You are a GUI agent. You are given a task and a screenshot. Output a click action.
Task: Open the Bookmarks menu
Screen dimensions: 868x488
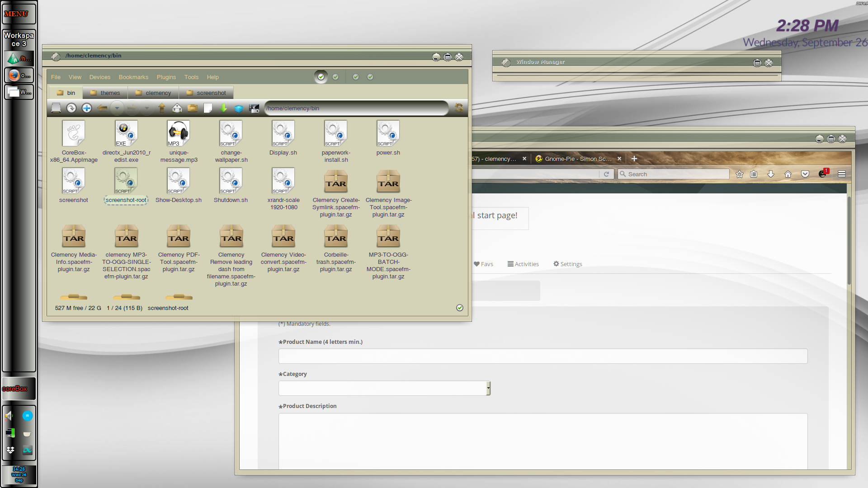click(x=133, y=77)
